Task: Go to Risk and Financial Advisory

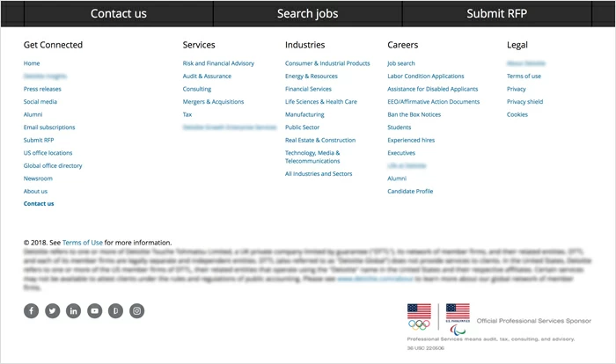Action: pos(218,63)
